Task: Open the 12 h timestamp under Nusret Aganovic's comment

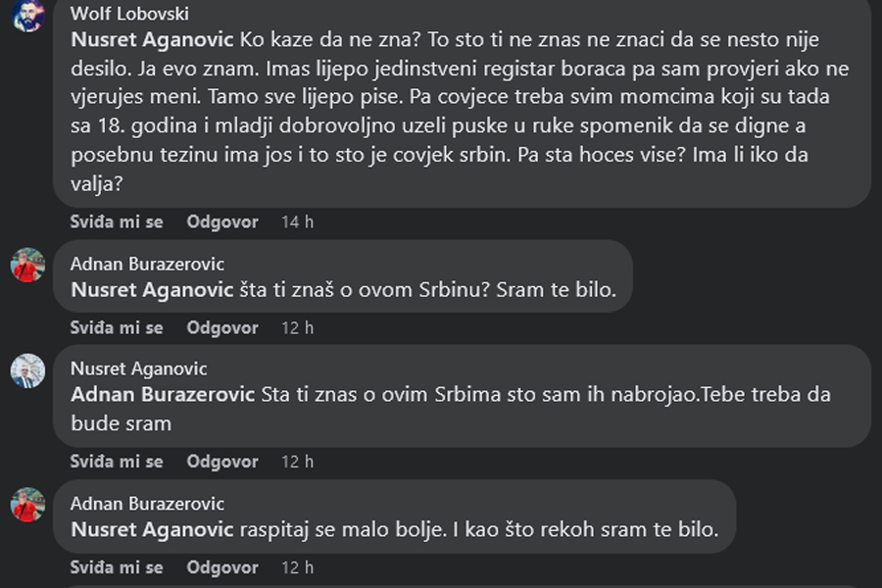Action: point(297,462)
